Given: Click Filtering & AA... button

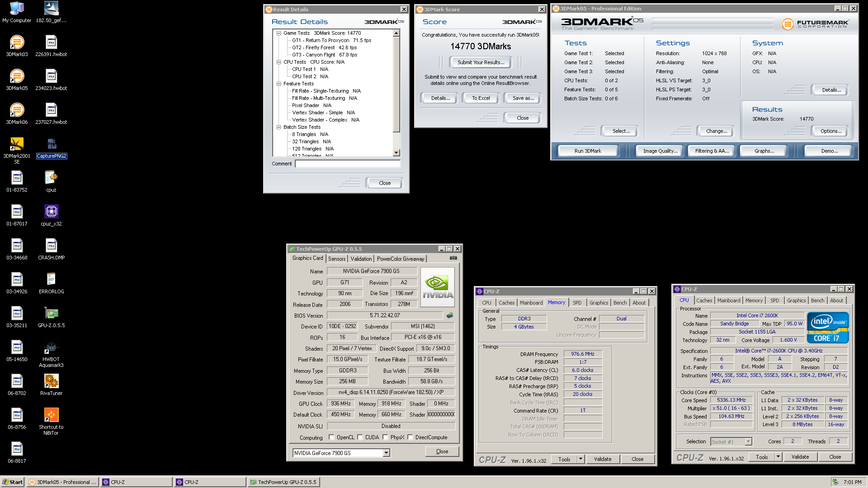Looking at the screenshot, I should click(712, 151).
